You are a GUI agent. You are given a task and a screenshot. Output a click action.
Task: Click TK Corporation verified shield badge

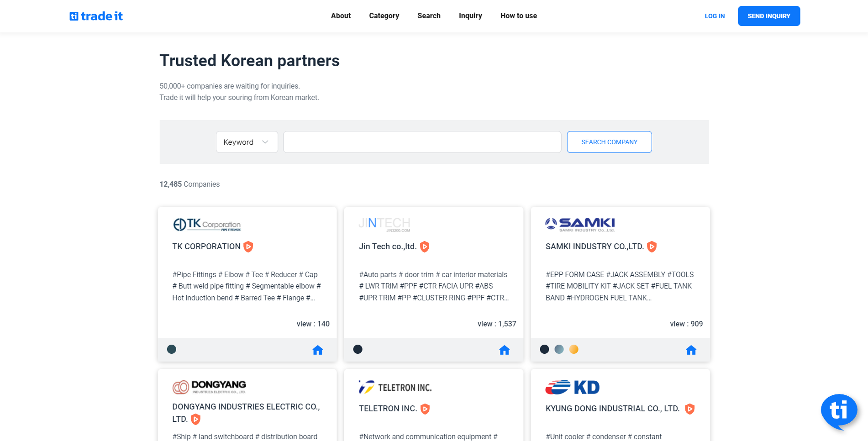248,247
